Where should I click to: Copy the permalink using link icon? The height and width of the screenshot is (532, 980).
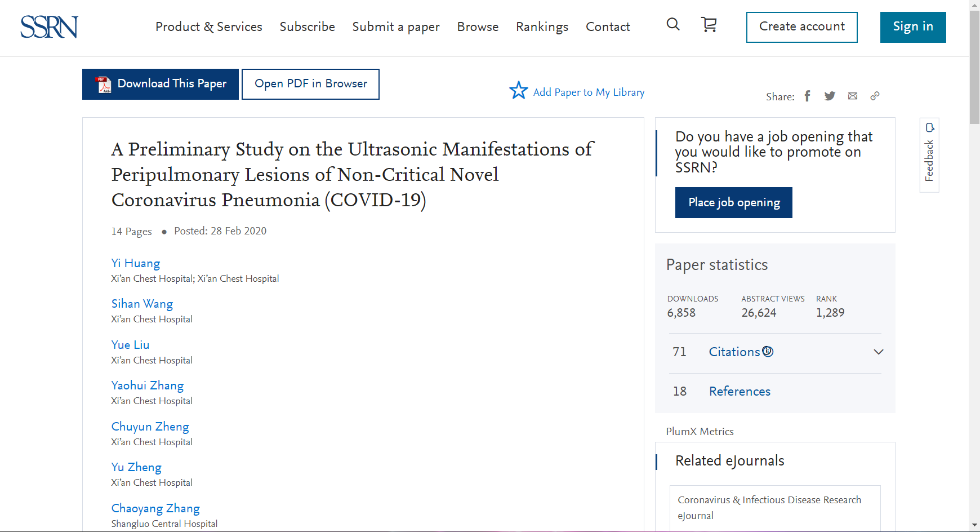(x=875, y=96)
